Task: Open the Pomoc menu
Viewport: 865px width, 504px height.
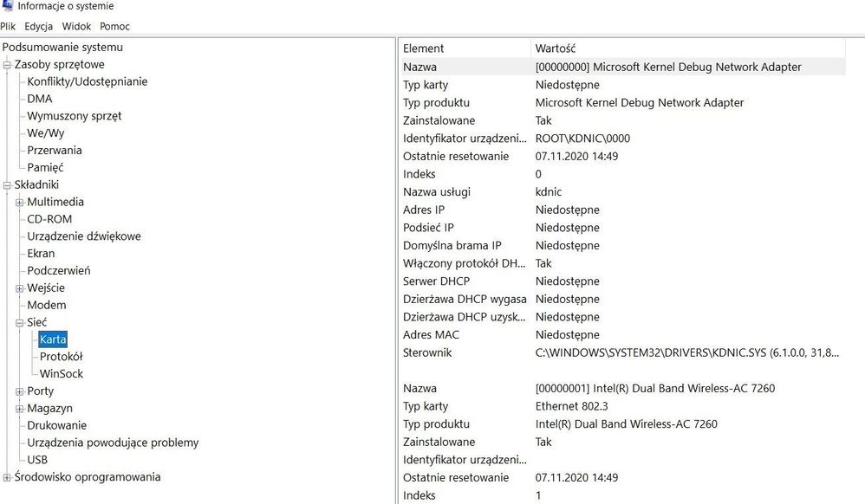Action: 114,26
